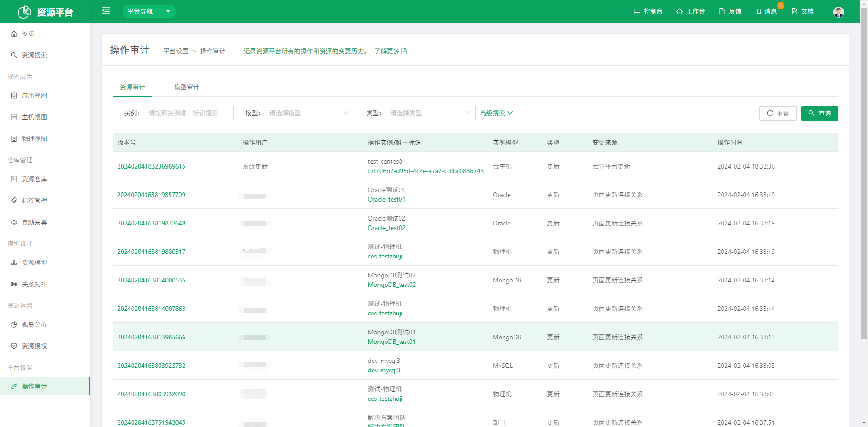Open Oracle_test02 instance link

click(387, 228)
